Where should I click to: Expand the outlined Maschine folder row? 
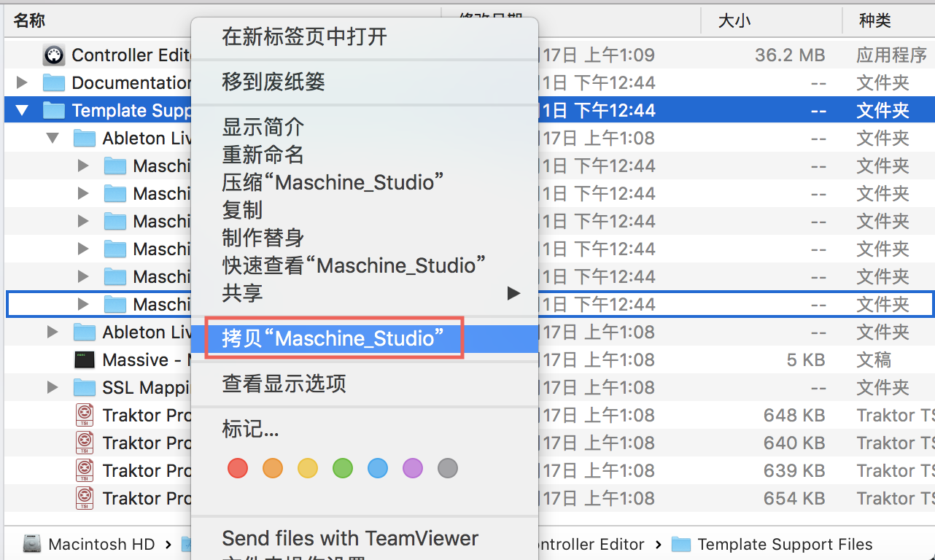83,304
